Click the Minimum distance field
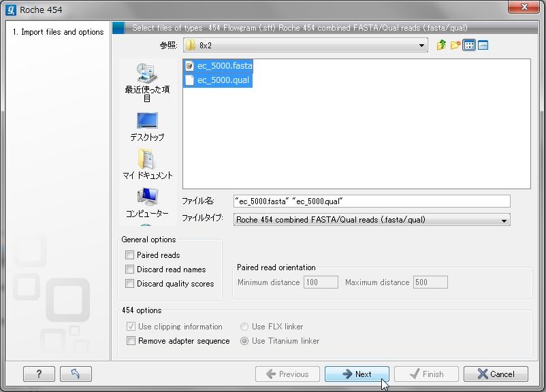Image resolution: width=546 pixels, height=392 pixels. pyautogui.click(x=321, y=282)
